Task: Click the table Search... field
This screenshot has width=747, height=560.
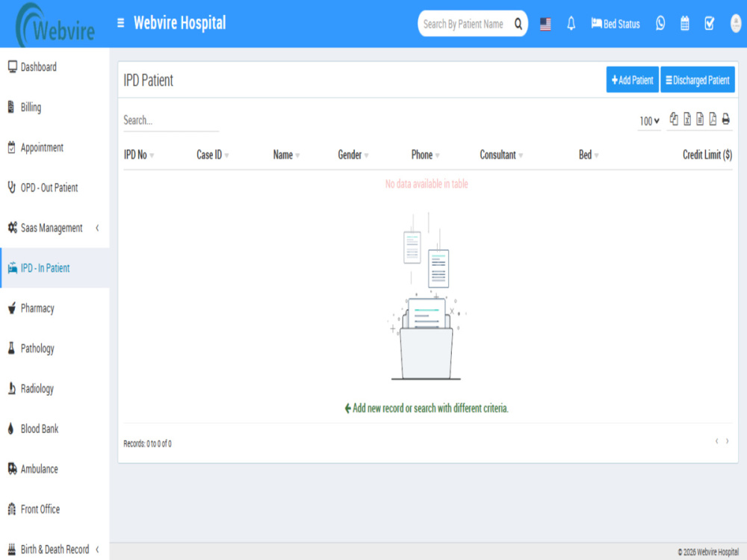Action: (171, 120)
